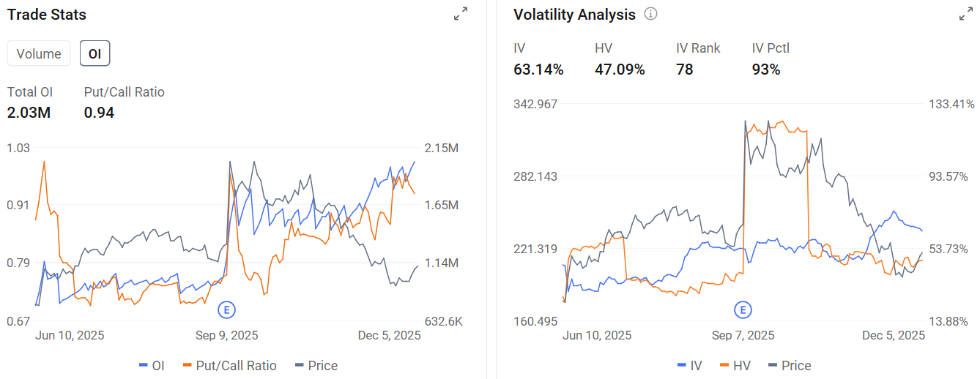Expand the Volatility Analysis panel to fullscreen
980x379 pixels.
966,14
